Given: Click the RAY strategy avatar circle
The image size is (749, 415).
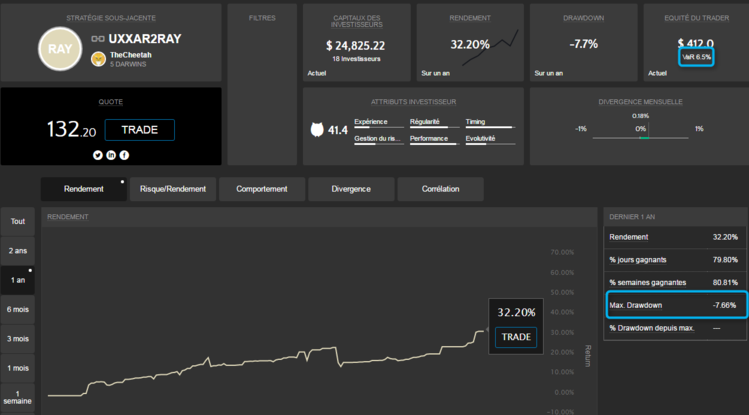Looking at the screenshot, I should tap(58, 48).
